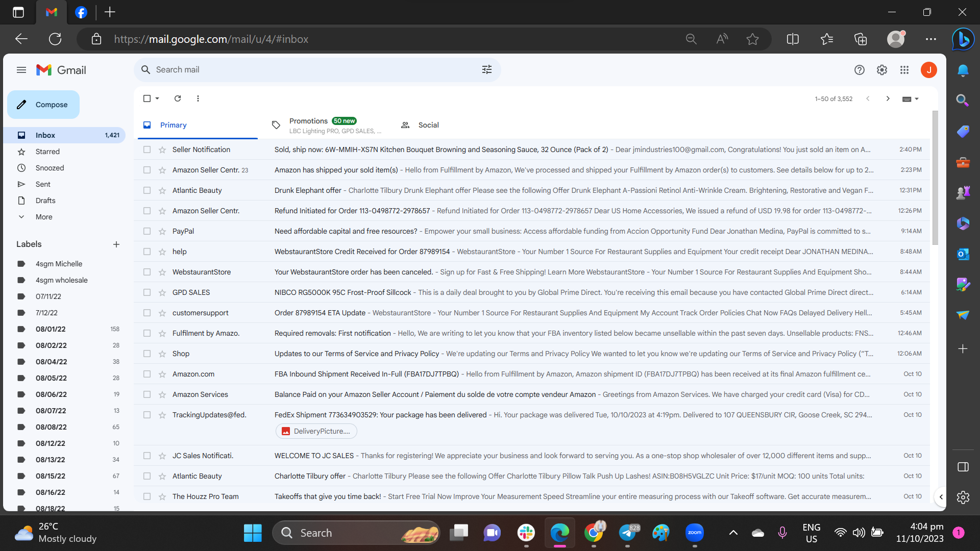This screenshot has height=551, width=980.
Task: Open Slack from taskbar
Action: 526,533
